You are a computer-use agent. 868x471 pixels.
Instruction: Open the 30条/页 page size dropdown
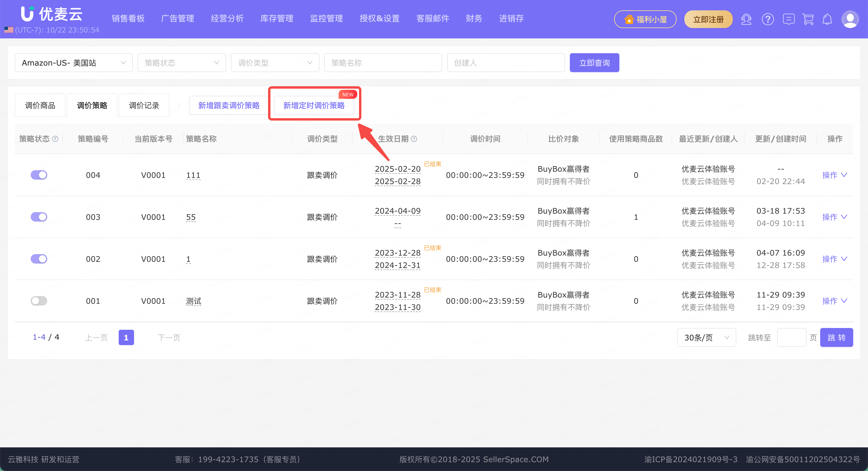[706, 337]
